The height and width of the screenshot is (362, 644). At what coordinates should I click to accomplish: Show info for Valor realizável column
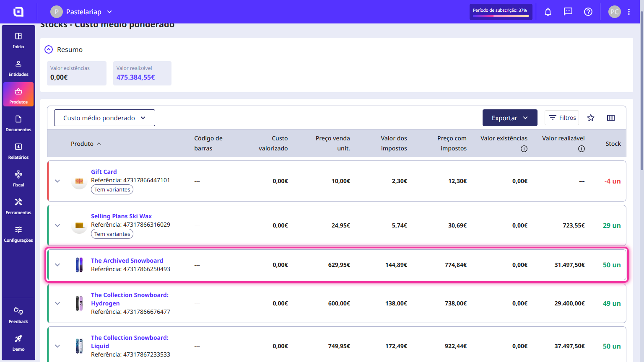[582, 149]
